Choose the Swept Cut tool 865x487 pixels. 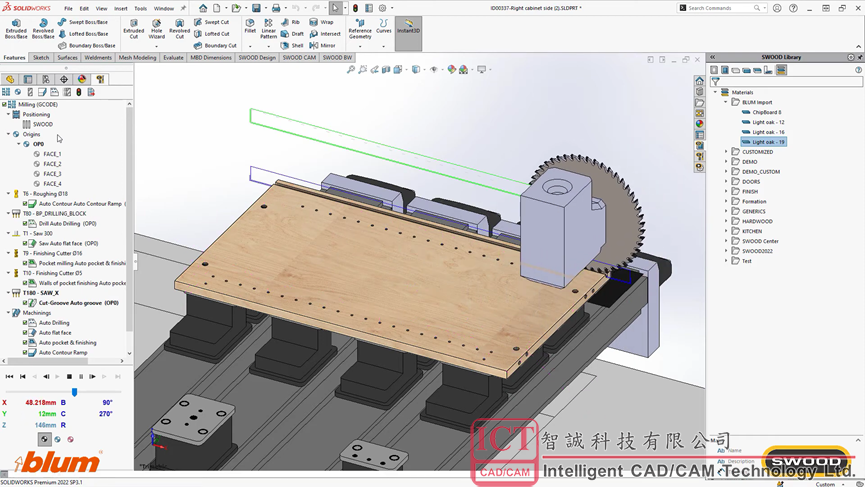[211, 22]
